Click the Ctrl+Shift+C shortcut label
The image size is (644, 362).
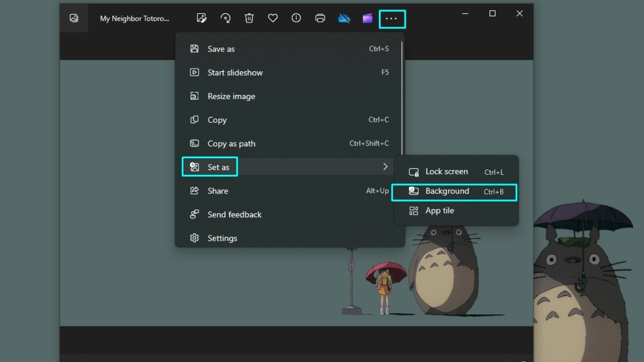[x=369, y=143]
